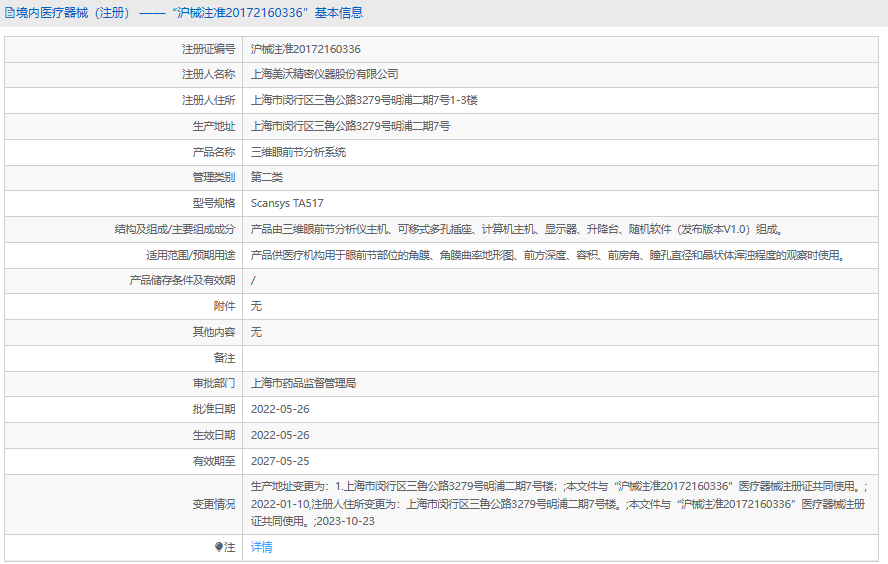Image resolution: width=888 pixels, height=564 pixels.
Task: Click the document icon in the page header
Action: pos(10,13)
